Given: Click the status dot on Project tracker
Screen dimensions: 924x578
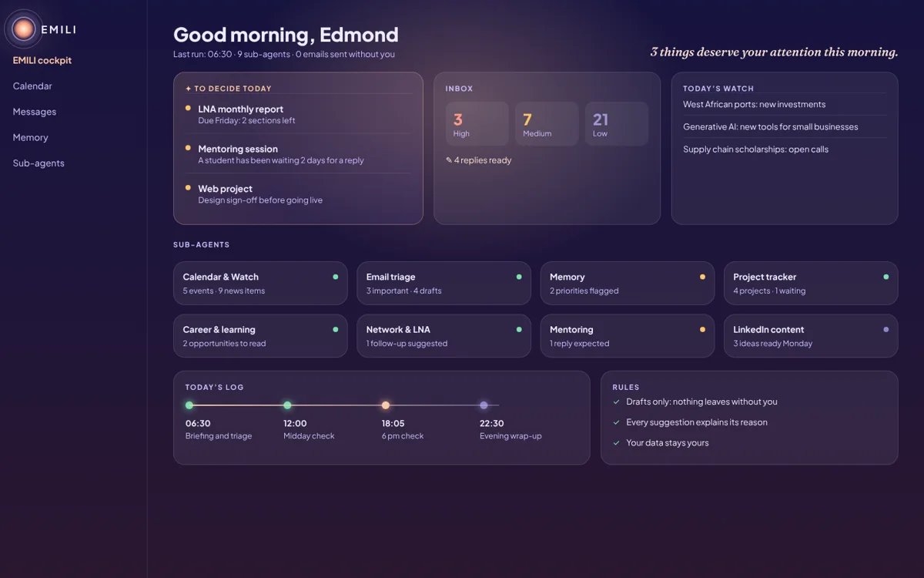Looking at the screenshot, I should tap(886, 277).
